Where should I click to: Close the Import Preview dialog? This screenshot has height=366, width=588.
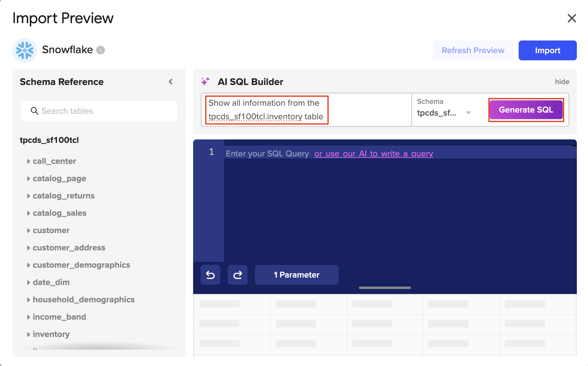[x=572, y=18]
